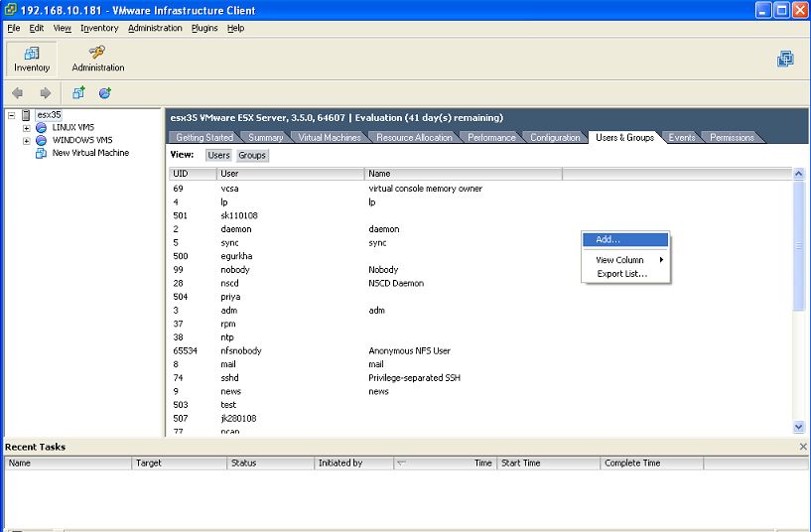Select the sshd user row
The image size is (811, 532).
click(481, 378)
